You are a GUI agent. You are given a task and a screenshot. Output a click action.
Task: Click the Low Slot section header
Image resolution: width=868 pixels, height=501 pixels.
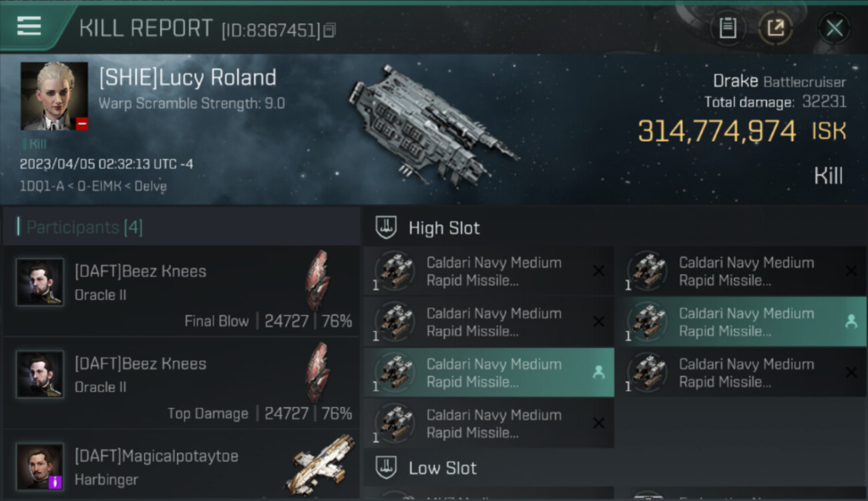[443, 468]
